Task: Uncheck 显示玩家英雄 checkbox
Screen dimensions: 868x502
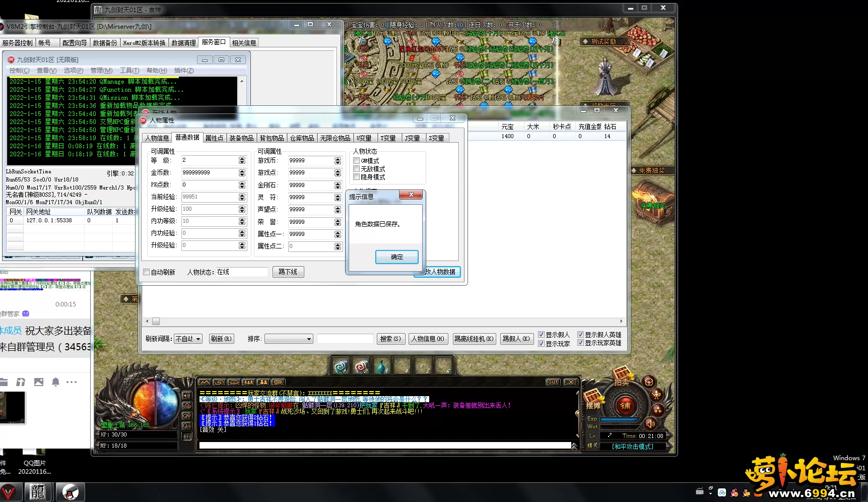Action: 580,343
